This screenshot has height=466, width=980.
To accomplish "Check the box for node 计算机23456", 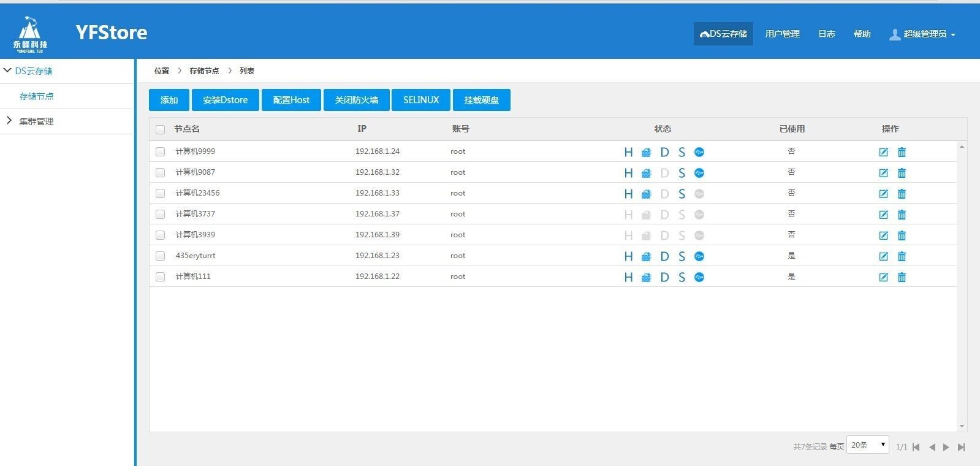I will 160,193.
